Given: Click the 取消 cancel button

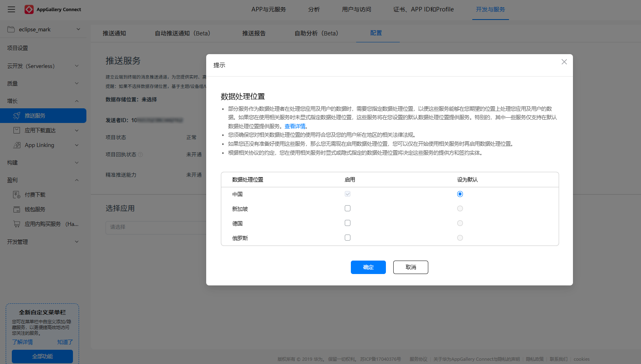Looking at the screenshot, I should [411, 267].
